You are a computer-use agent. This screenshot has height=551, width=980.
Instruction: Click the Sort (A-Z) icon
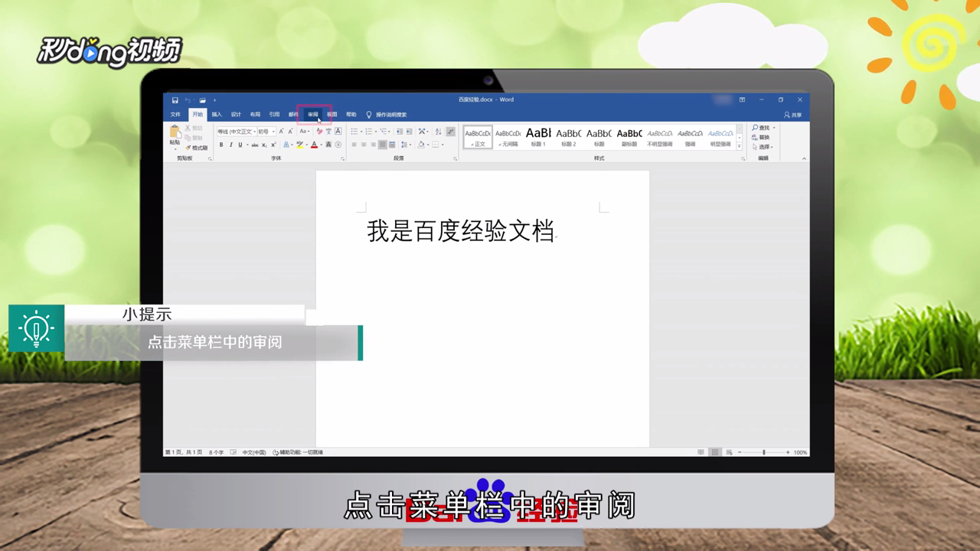(439, 132)
